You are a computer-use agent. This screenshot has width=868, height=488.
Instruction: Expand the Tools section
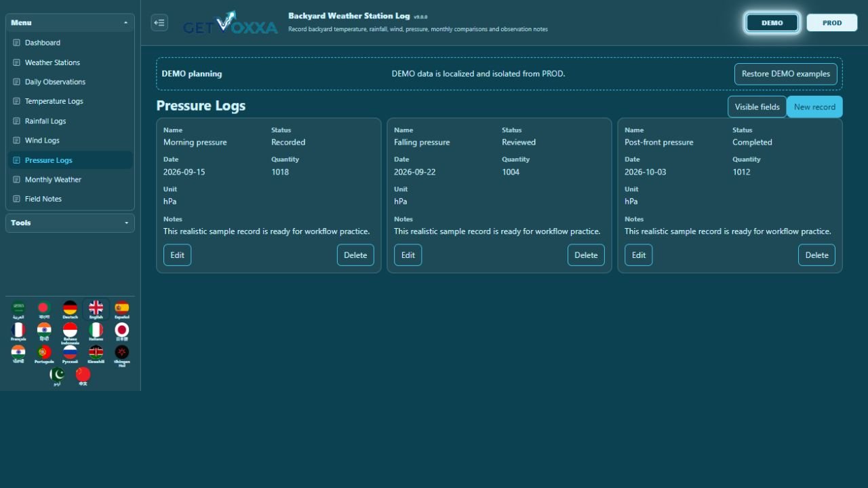coord(70,223)
